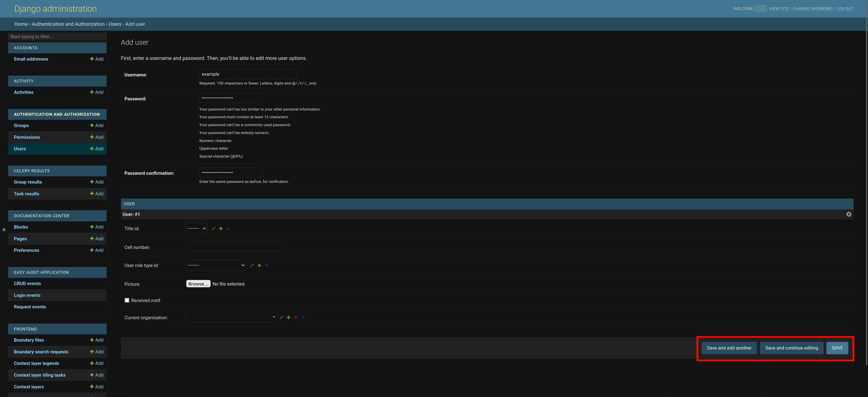Click the pencil edit icon beside Title id

pos(213,229)
